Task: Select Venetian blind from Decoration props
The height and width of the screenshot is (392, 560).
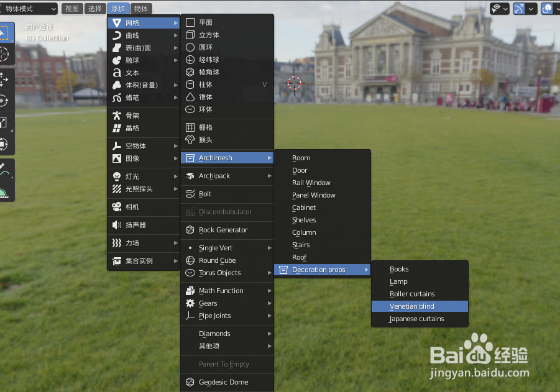Action: [x=420, y=306]
